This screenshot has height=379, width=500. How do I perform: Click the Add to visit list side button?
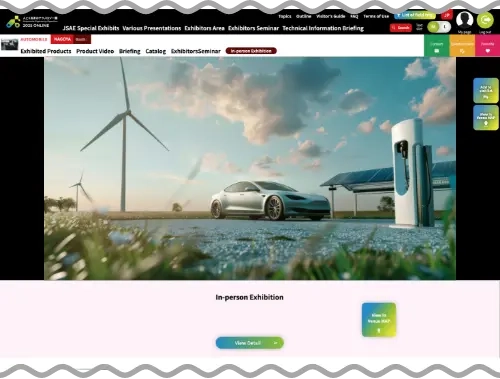point(486,91)
